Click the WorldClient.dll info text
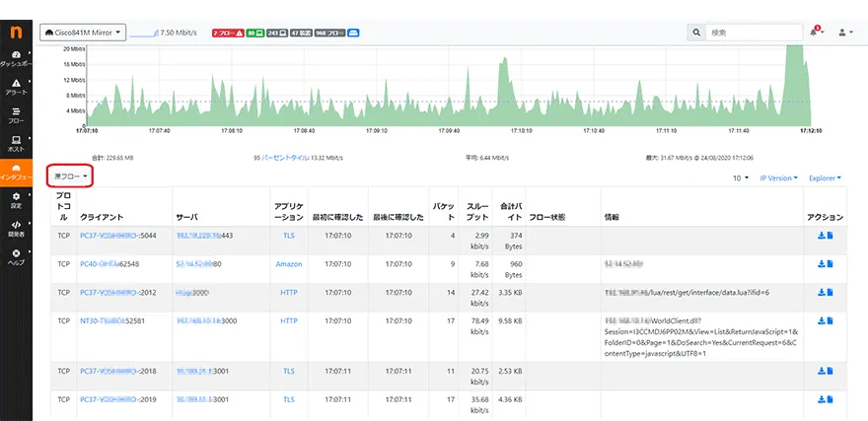The width and height of the screenshot is (868, 421). click(x=701, y=337)
